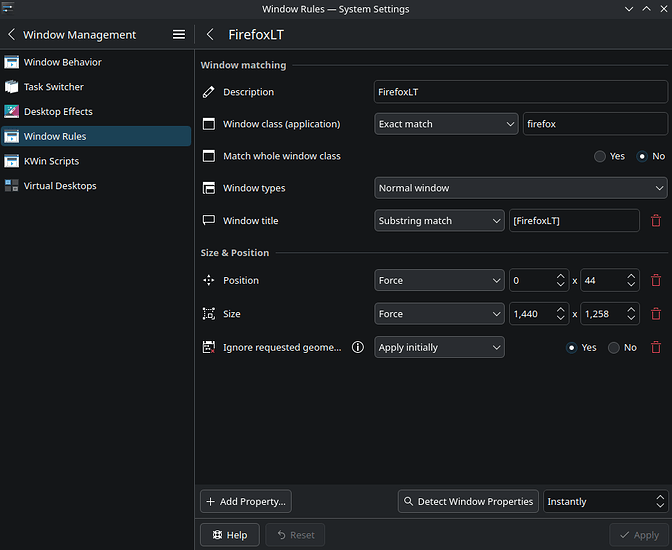Select Window Rules in sidebar

point(96,136)
